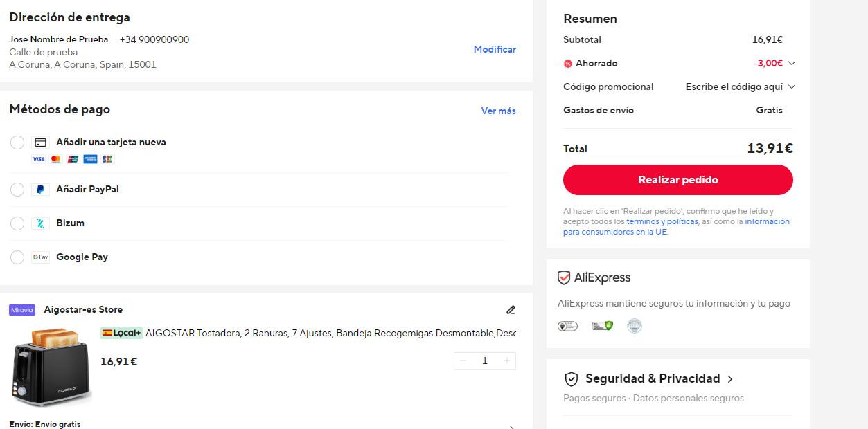Increase the toaster quantity with plus

coord(507,361)
